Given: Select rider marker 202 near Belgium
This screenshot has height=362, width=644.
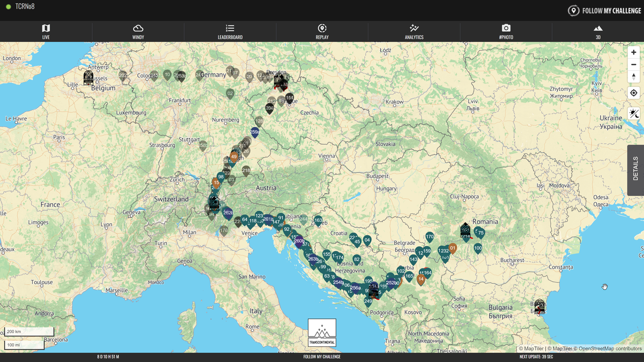Looking at the screenshot, I should [x=123, y=76].
